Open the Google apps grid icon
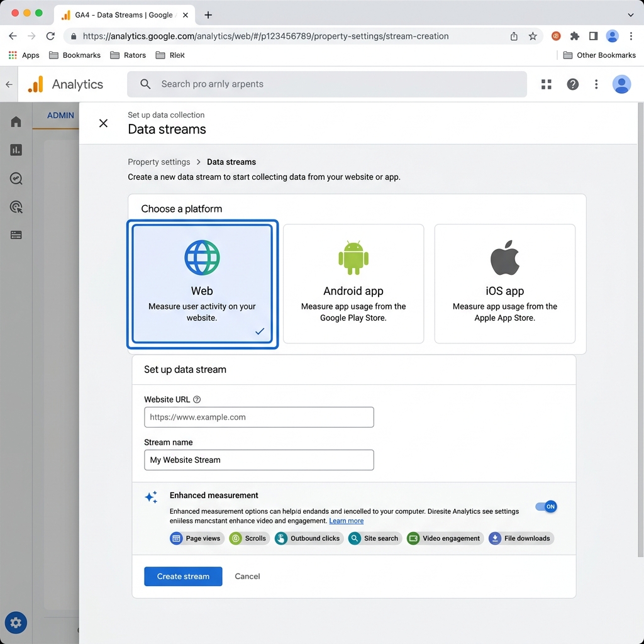Viewport: 644px width, 644px height. tap(547, 84)
